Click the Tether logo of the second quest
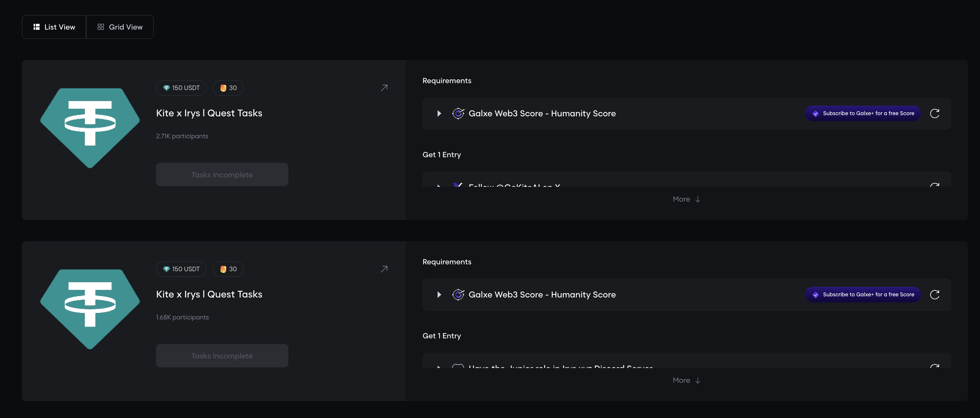The height and width of the screenshot is (418, 980). [90, 308]
